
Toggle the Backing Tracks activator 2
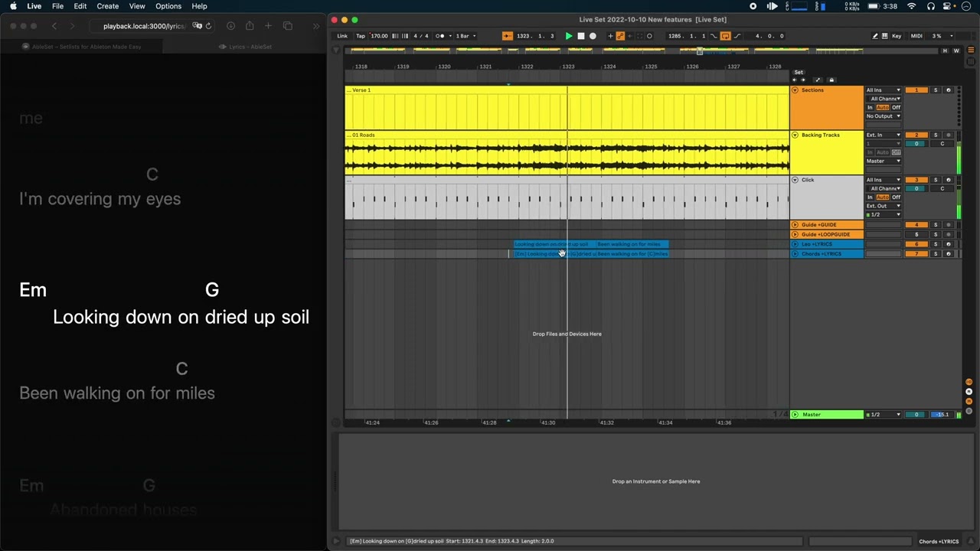916,135
